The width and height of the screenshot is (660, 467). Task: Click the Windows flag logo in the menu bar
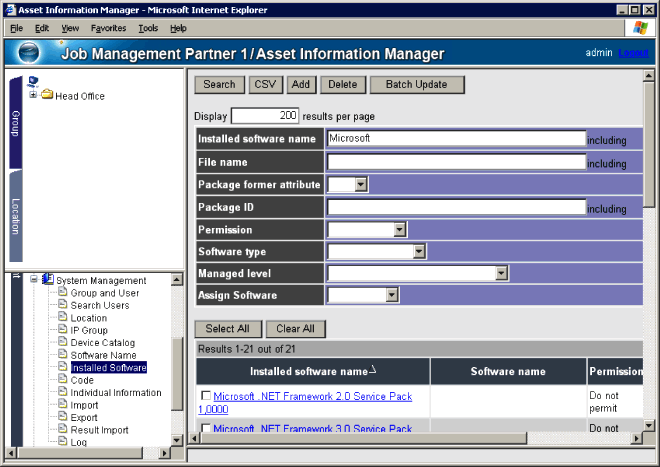pyautogui.click(x=635, y=27)
